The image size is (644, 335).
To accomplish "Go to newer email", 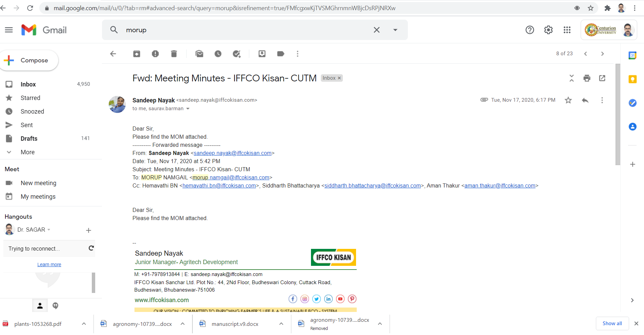I will point(585,54).
